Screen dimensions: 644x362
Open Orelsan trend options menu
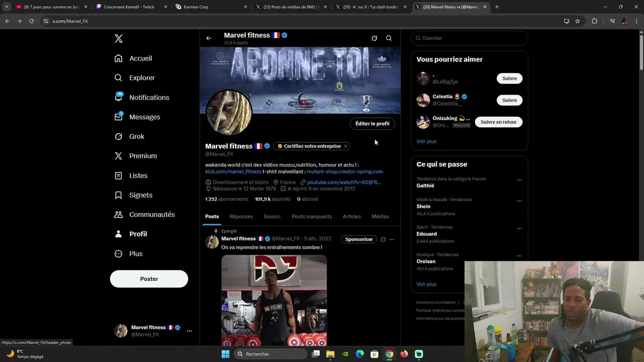[x=519, y=255]
